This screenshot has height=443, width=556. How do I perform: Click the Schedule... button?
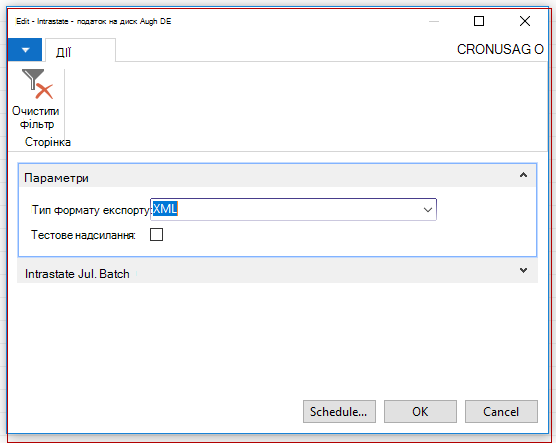point(339,411)
